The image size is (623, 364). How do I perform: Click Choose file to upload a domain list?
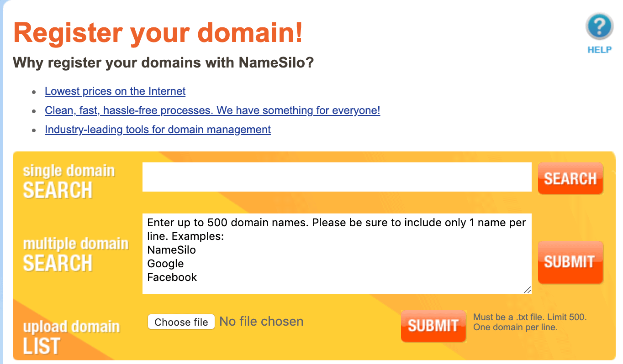pyautogui.click(x=181, y=322)
